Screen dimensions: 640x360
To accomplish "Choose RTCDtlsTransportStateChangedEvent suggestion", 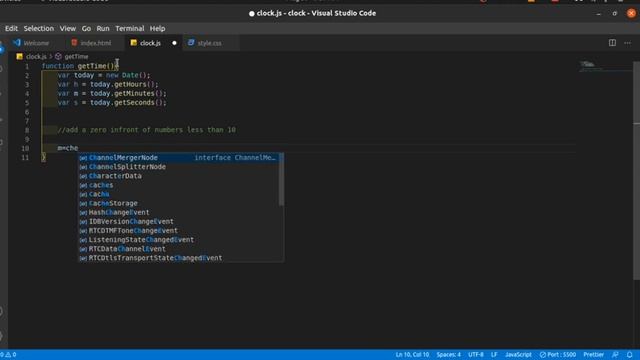I will click(179, 258).
